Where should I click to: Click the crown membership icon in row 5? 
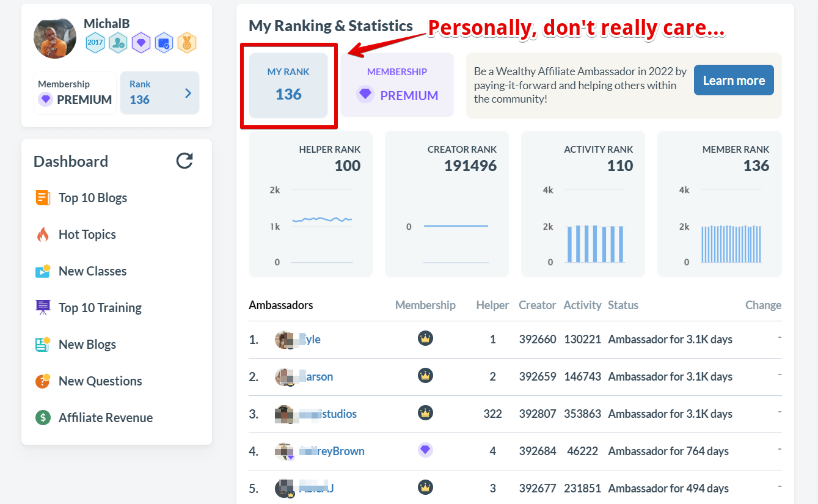click(425, 487)
